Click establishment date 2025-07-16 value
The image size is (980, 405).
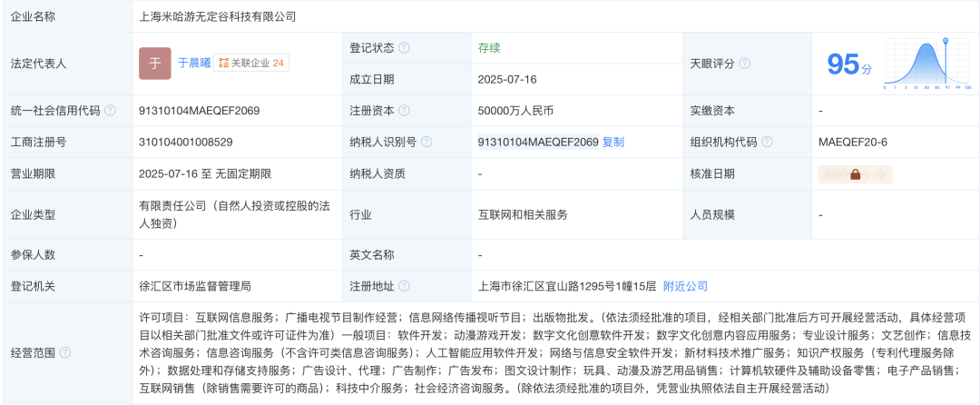[x=507, y=79]
